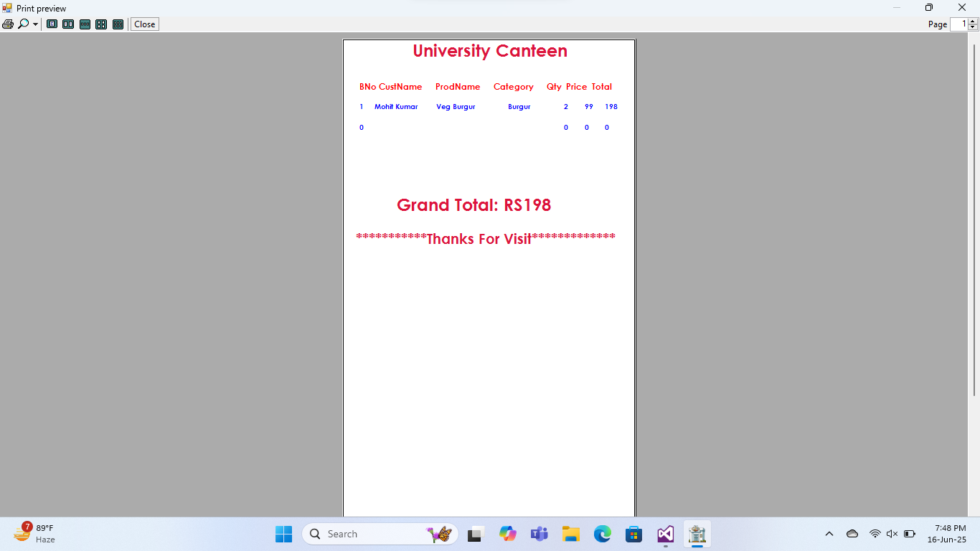The image size is (980, 551).
Task: Click the vertical scrollbar of preview
Action: click(x=974, y=220)
